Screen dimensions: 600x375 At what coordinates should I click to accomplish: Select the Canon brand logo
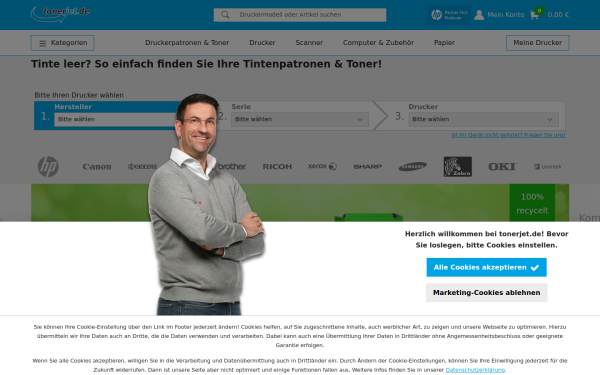pyautogui.click(x=97, y=167)
